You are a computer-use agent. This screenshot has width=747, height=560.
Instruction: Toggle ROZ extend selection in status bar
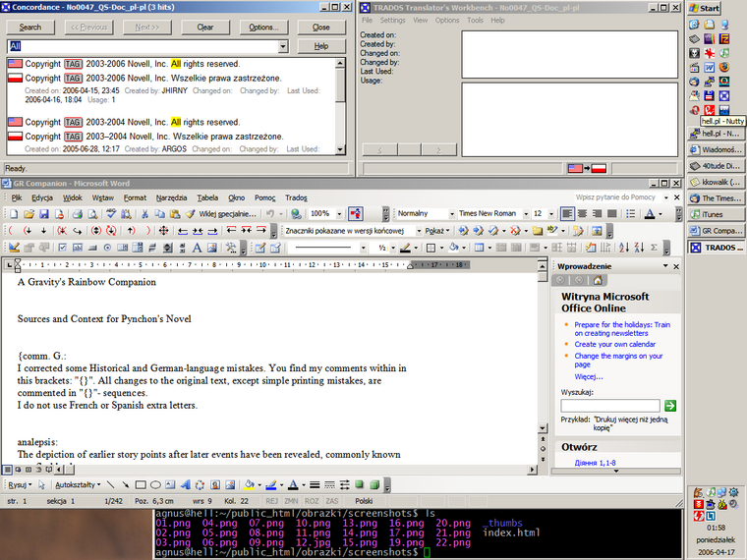(x=312, y=501)
